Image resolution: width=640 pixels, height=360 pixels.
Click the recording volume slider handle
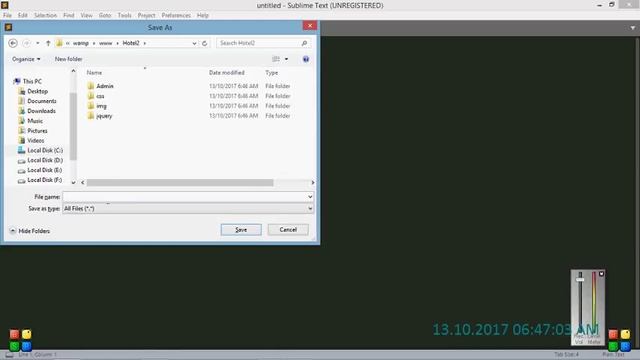coord(580,280)
